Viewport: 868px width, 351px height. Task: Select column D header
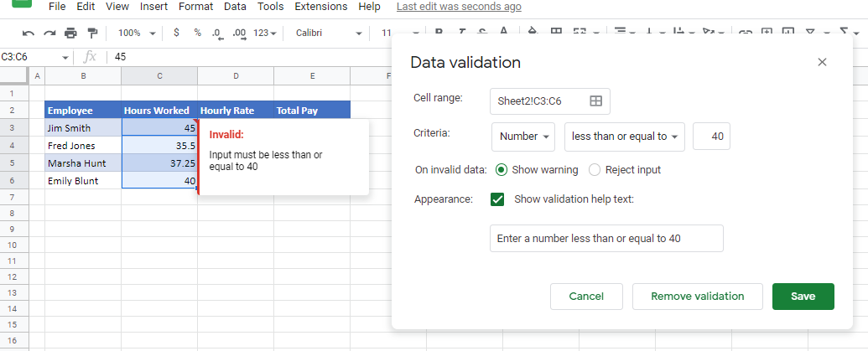click(236, 76)
